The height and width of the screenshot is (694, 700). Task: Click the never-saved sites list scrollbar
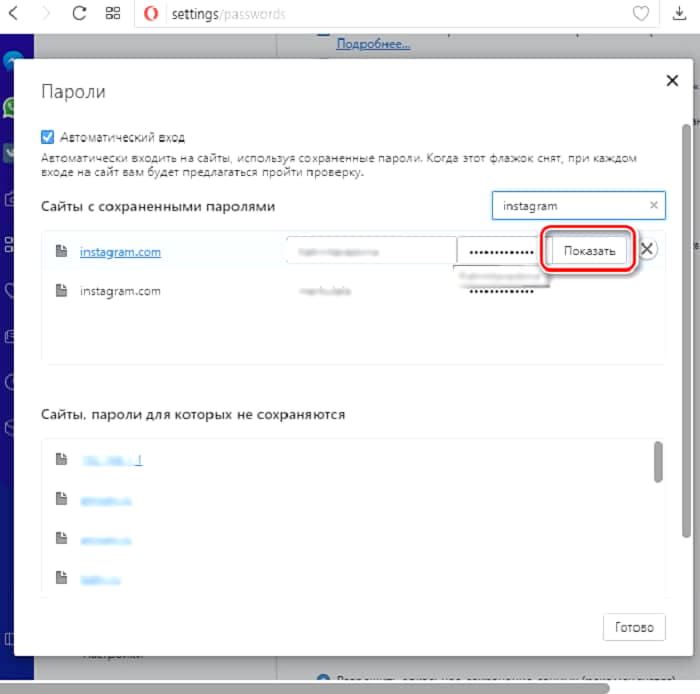coord(658,462)
